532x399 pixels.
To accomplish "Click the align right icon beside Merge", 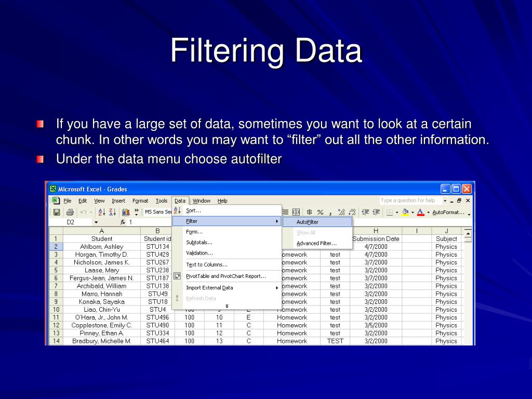I will coord(286,212).
